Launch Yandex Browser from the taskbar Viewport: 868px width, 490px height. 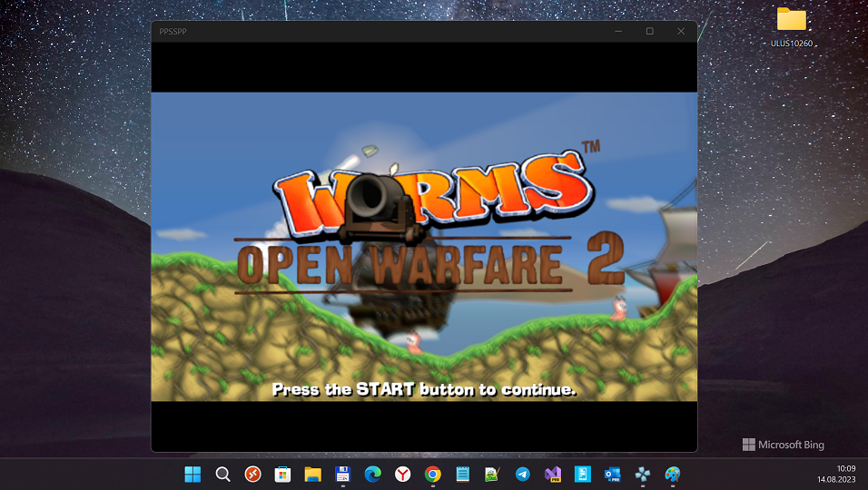(402, 474)
